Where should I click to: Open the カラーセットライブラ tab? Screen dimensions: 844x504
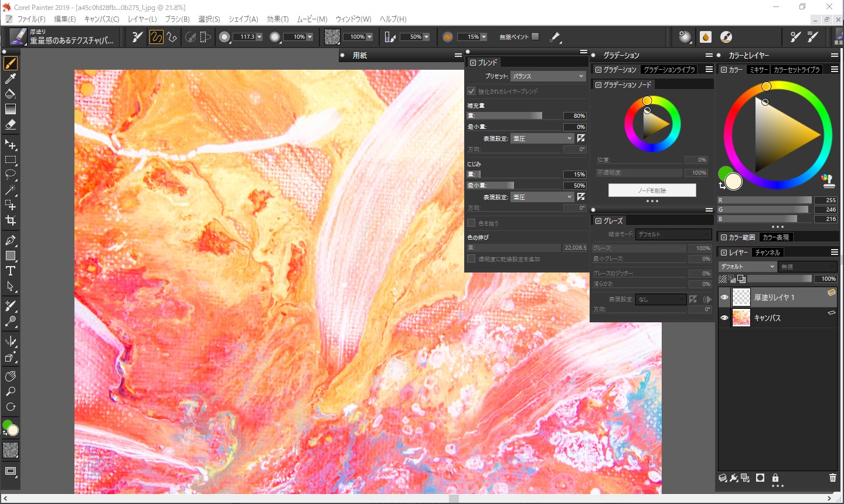[797, 69]
